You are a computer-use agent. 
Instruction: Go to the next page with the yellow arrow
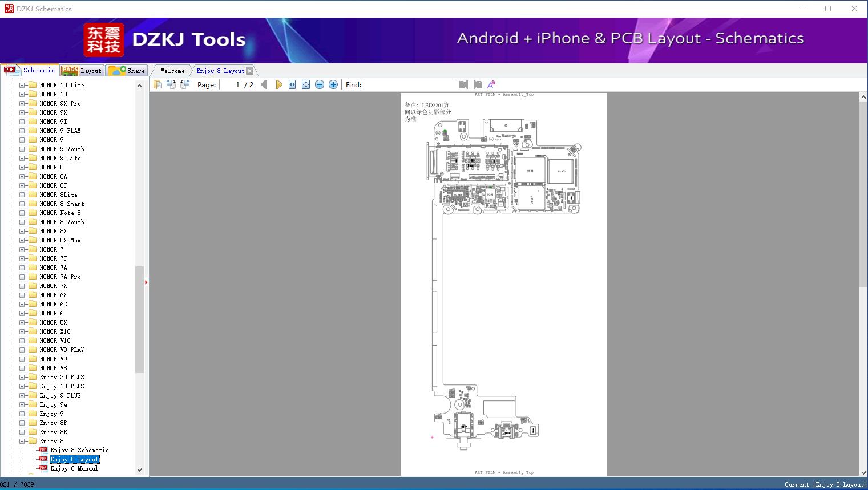pyautogui.click(x=278, y=84)
